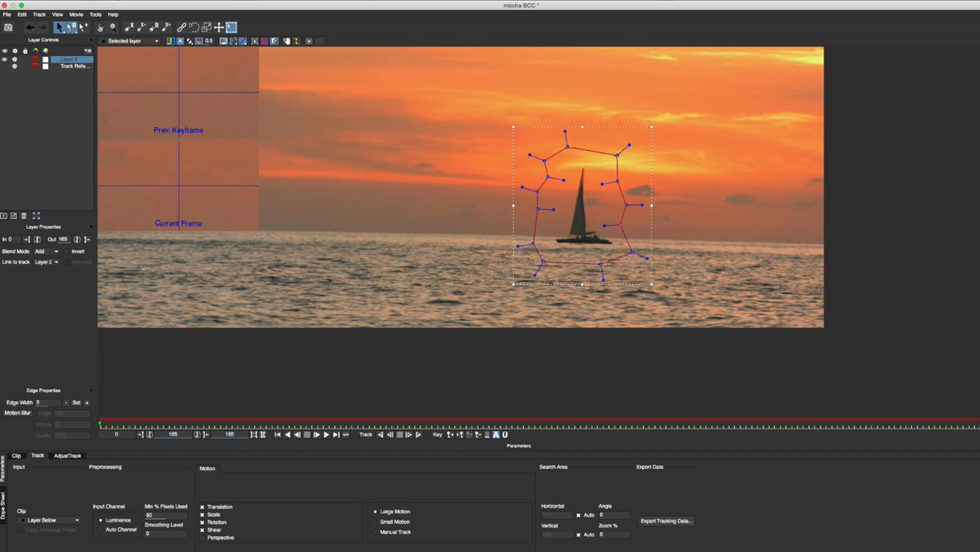Select Manual Track radio option
Viewport: 980px width, 552px height.
pyautogui.click(x=375, y=532)
